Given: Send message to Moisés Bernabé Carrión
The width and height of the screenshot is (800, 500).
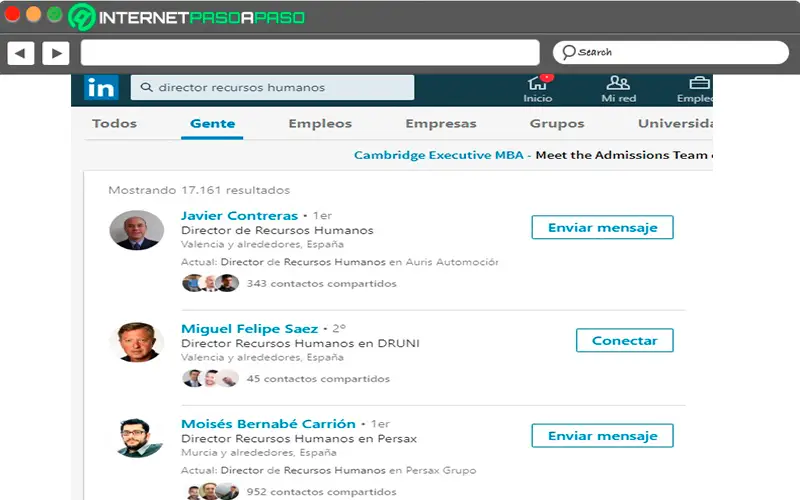Looking at the screenshot, I should 602,436.
